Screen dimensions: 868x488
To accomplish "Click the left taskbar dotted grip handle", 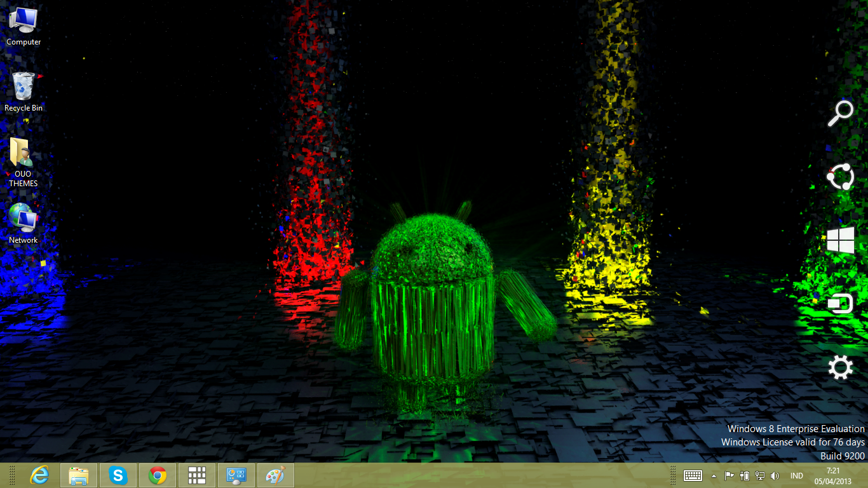I will 11,475.
